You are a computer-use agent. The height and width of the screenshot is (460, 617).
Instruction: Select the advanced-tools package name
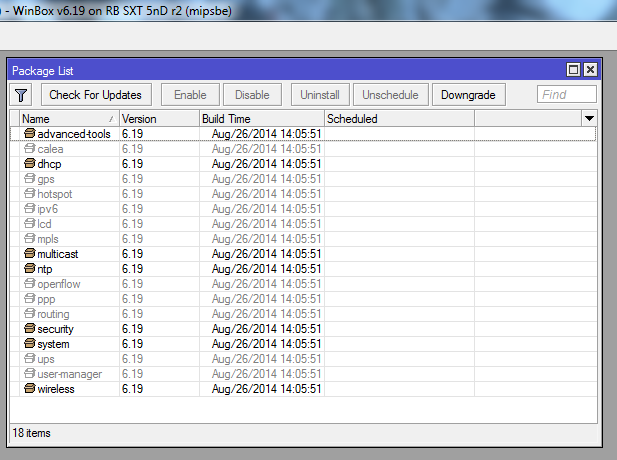pyautogui.click(x=74, y=134)
